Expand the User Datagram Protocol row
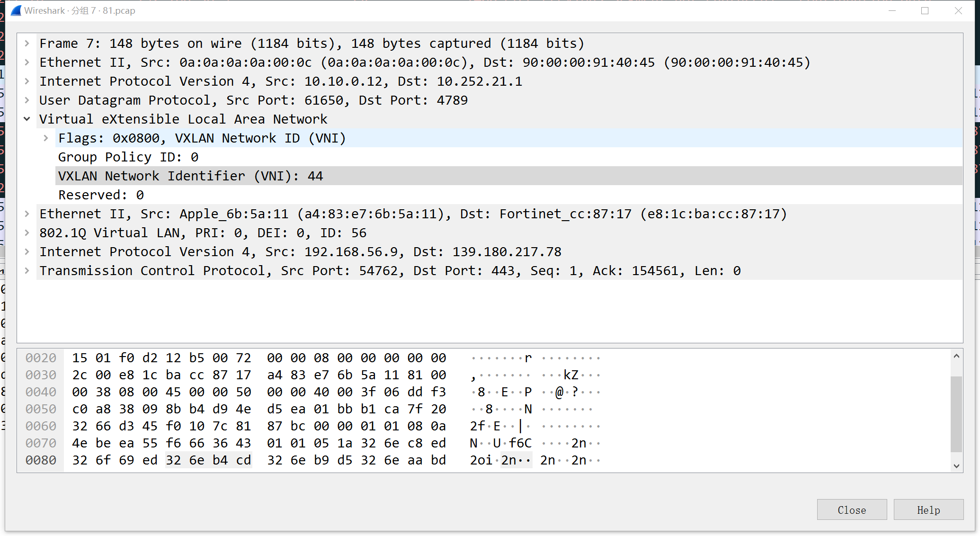 [27, 100]
